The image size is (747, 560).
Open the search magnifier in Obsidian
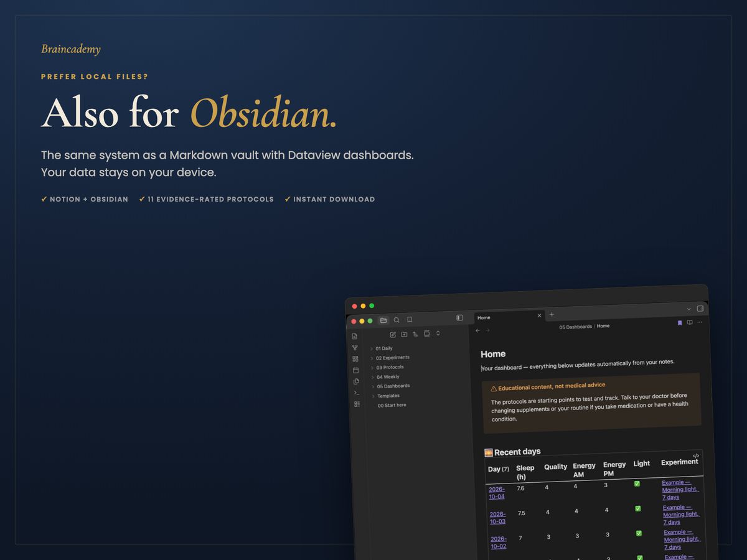pos(397,320)
